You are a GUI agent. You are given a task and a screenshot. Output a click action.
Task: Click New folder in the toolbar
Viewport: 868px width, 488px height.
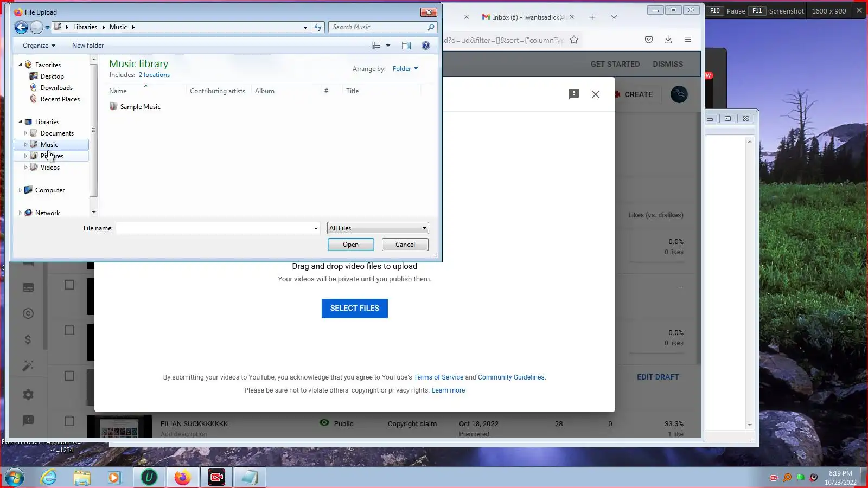point(88,46)
